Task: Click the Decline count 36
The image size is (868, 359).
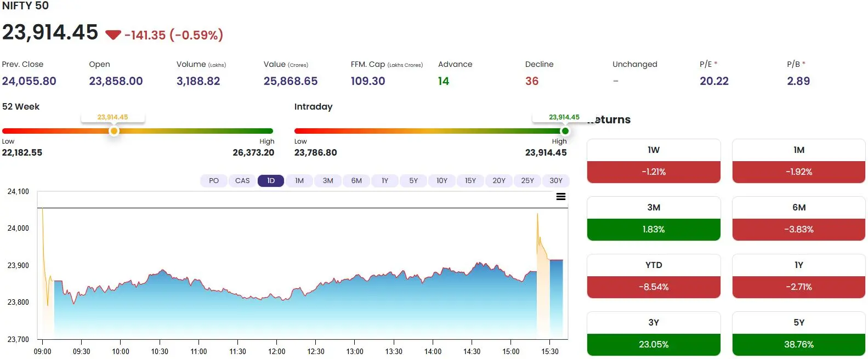Action: (532, 81)
